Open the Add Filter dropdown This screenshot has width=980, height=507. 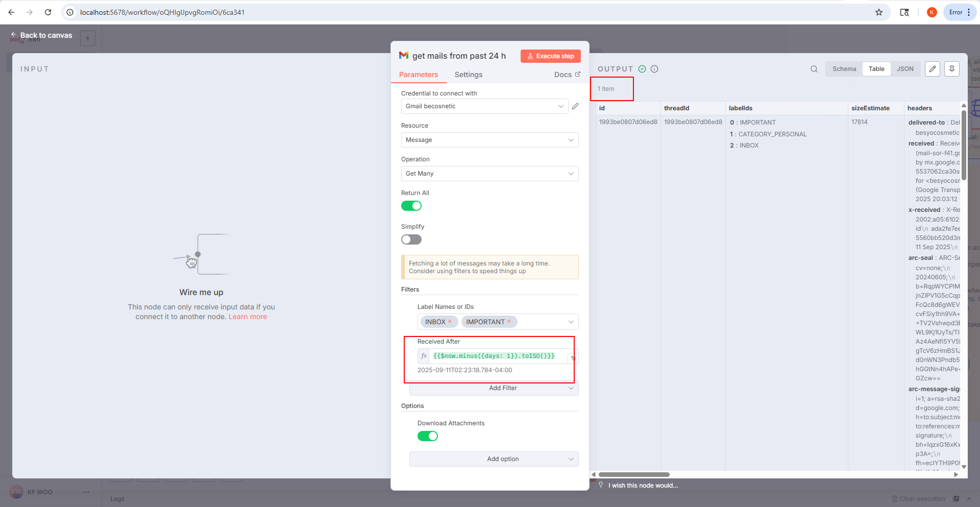pos(494,388)
